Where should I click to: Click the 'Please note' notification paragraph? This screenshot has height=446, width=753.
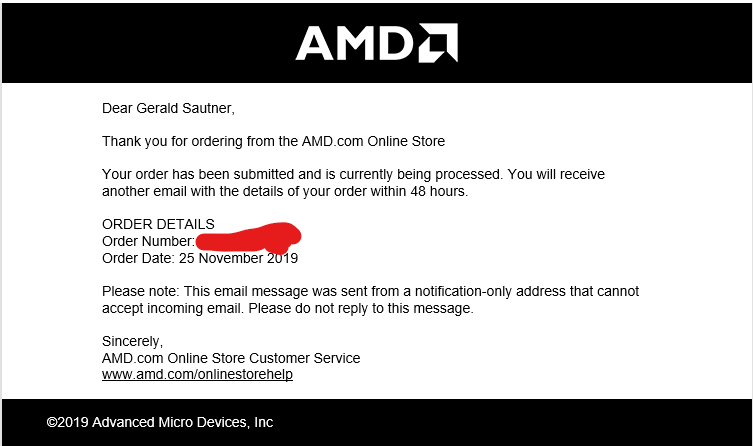[370, 300]
